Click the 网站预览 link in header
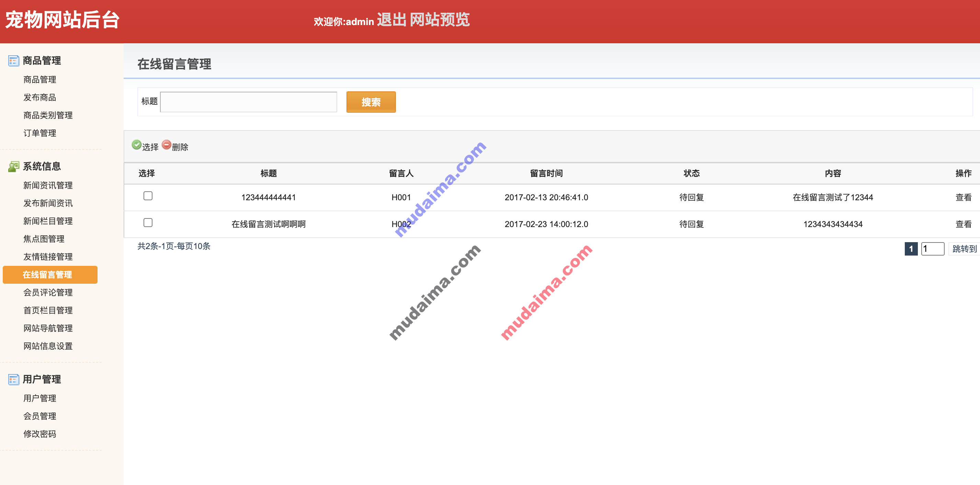This screenshot has height=485, width=980. click(440, 20)
